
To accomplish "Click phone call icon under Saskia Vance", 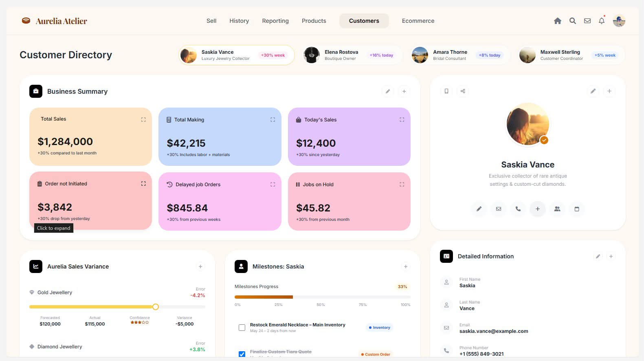I will [518, 209].
